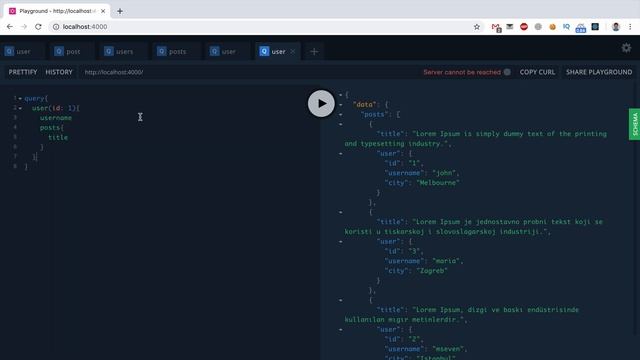Screen dimensions: 640x360
Task: Open the query HISTORY
Action: click(x=59, y=72)
